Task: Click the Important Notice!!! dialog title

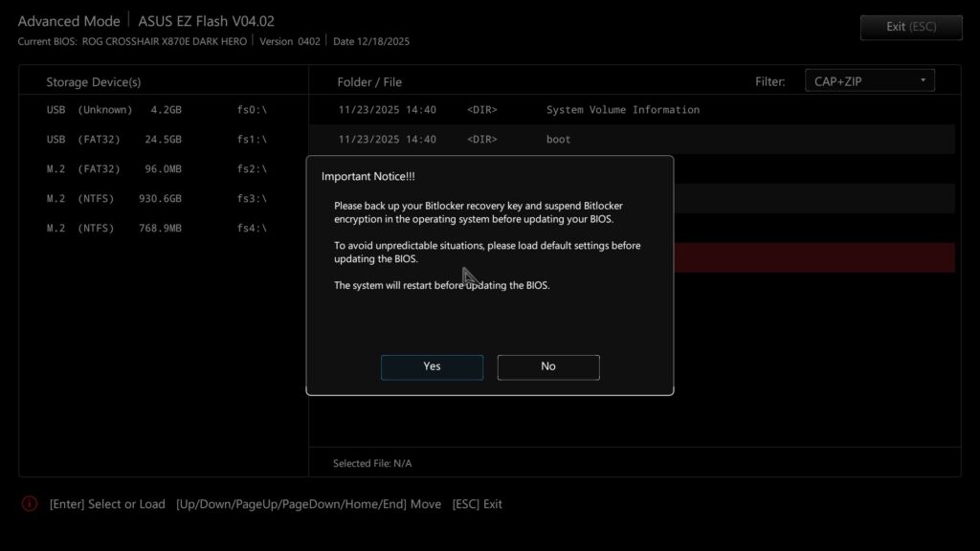Action: tap(368, 176)
